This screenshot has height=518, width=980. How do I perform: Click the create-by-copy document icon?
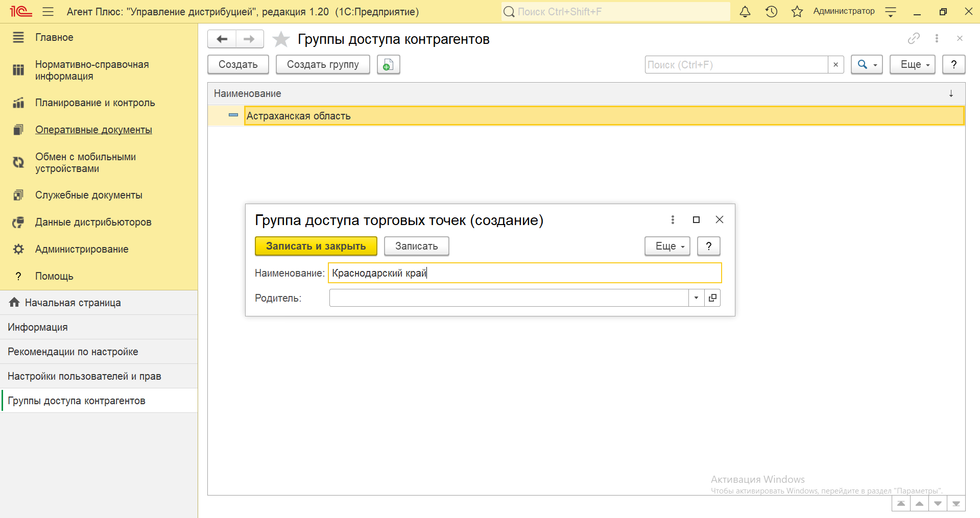tap(388, 65)
